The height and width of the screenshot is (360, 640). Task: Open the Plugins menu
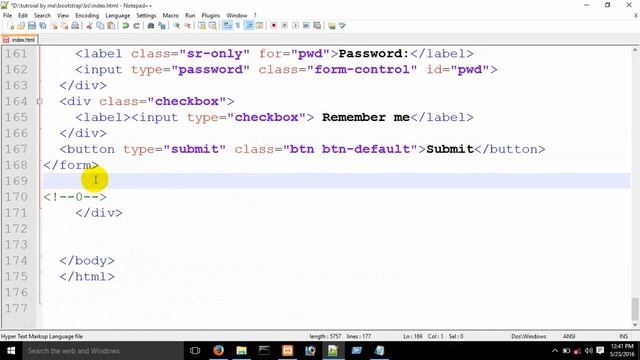pos(211,16)
